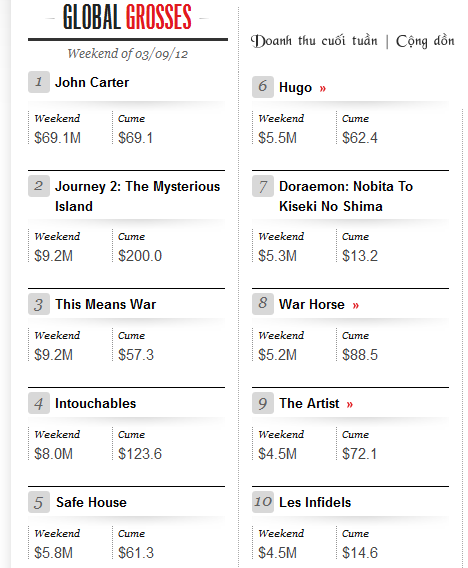Click the Global Grosses header
This screenshot has height=568, width=468.
[x=127, y=17]
